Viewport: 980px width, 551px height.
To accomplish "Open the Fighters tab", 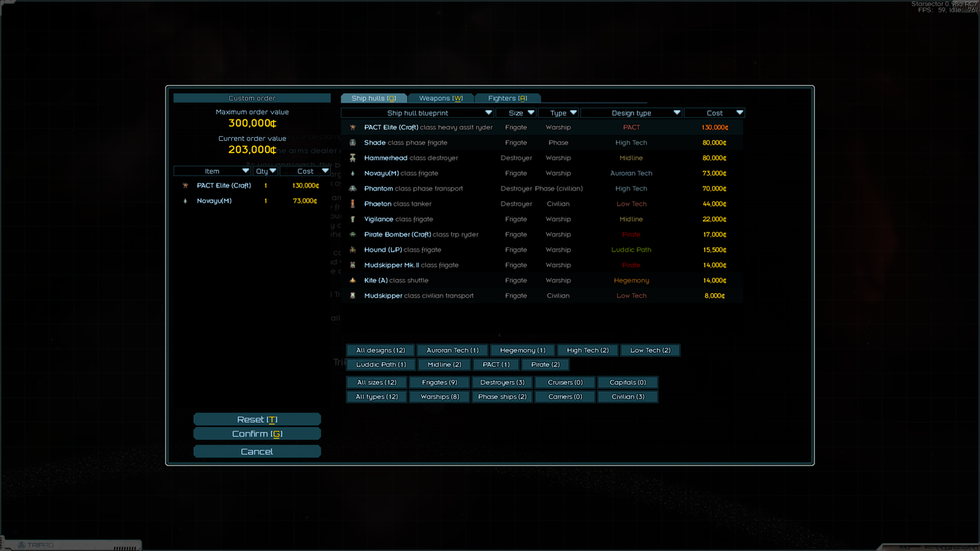I will [508, 98].
